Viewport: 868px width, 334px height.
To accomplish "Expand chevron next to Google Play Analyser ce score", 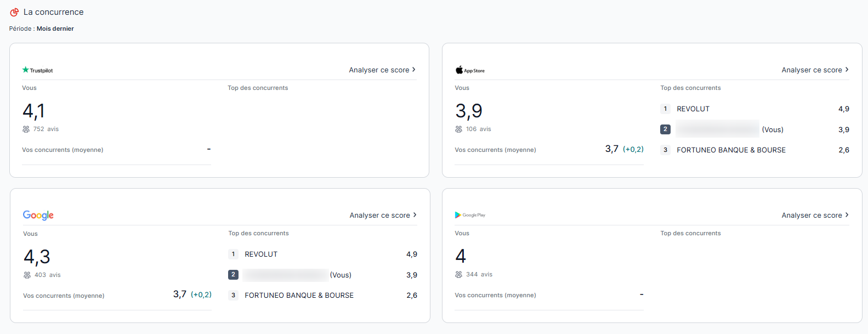I will coord(847,215).
